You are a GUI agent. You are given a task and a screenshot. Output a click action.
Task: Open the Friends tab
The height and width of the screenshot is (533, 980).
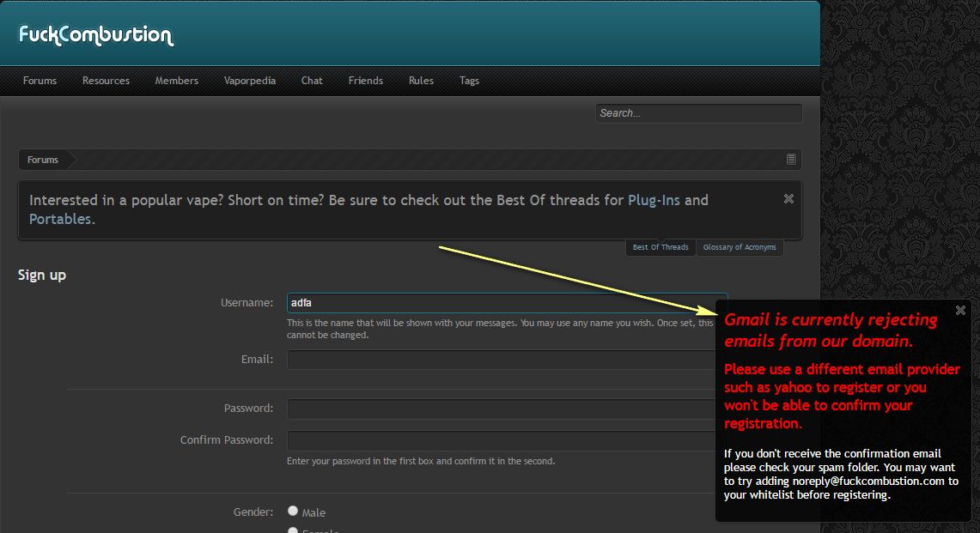[366, 81]
